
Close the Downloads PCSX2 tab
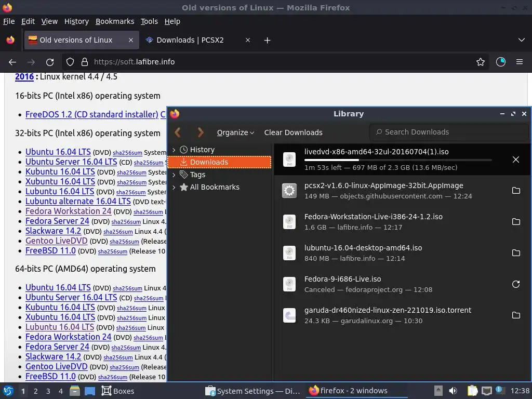[248, 40]
